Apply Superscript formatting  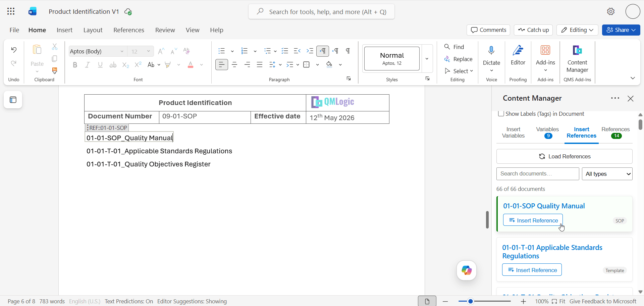(138, 65)
